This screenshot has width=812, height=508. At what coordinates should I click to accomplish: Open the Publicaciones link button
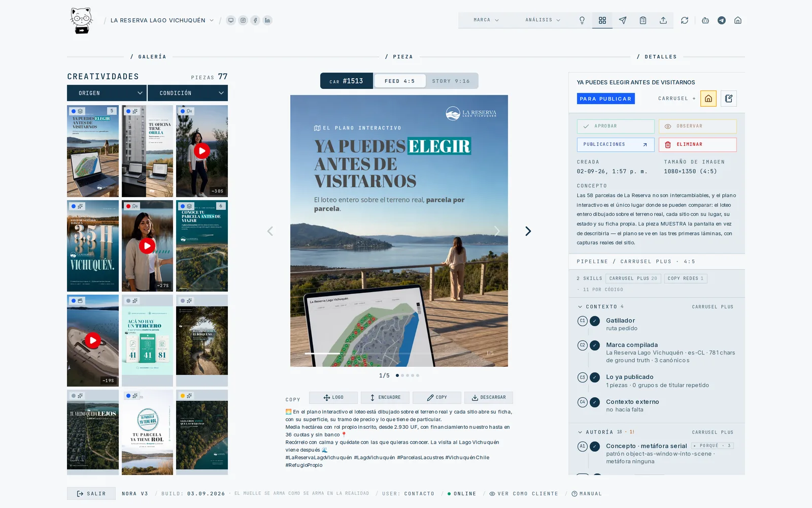[x=616, y=145]
